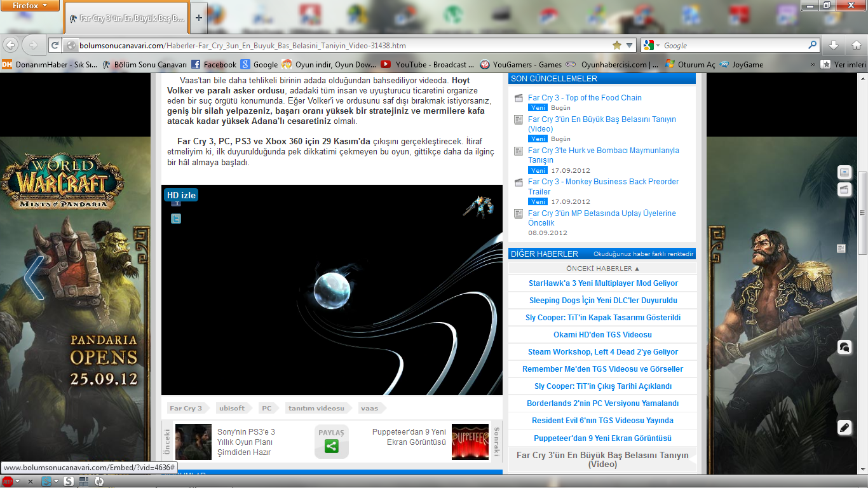Click the speech-bubble comments icon on the right edge

[x=844, y=347]
